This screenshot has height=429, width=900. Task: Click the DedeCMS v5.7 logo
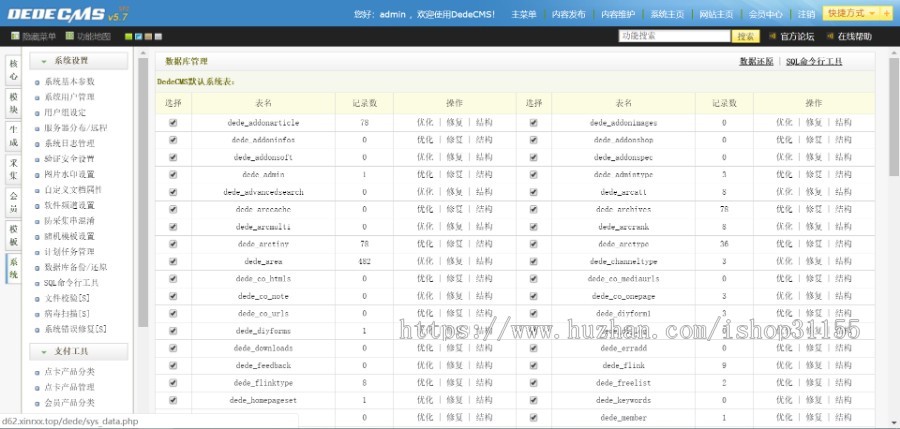[x=68, y=14]
